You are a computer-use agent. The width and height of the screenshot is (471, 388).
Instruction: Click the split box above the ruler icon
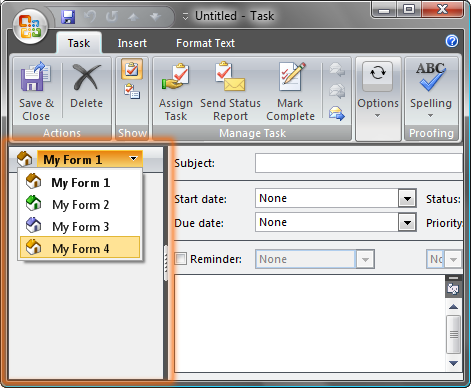pyautogui.click(x=453, y=278)
